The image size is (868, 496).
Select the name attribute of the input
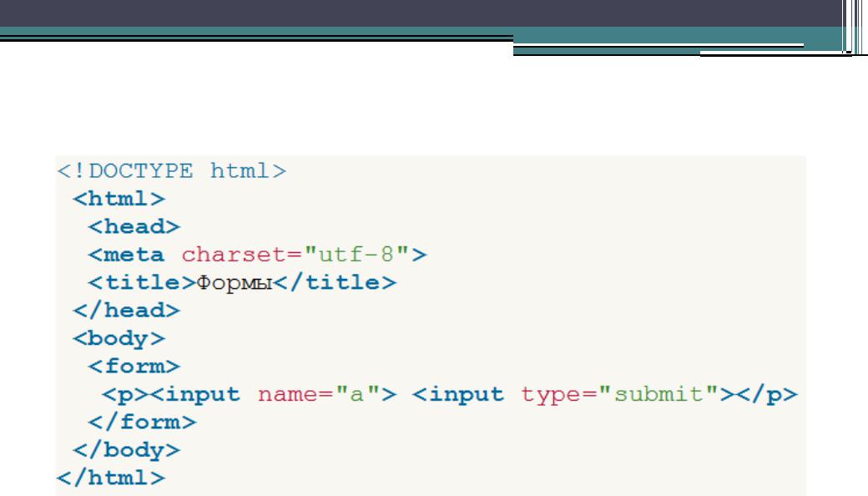coord(288,394)
